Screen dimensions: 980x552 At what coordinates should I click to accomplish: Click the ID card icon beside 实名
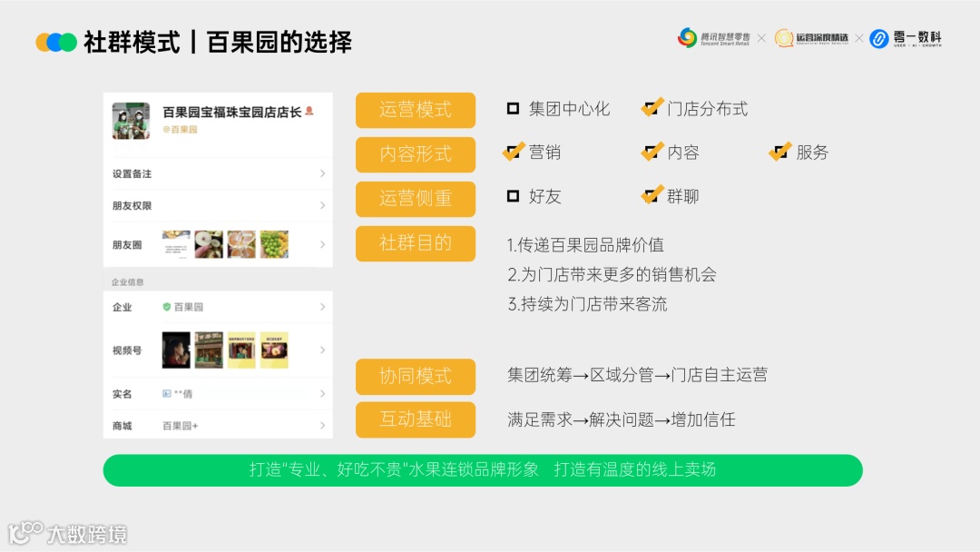(167, 394)
